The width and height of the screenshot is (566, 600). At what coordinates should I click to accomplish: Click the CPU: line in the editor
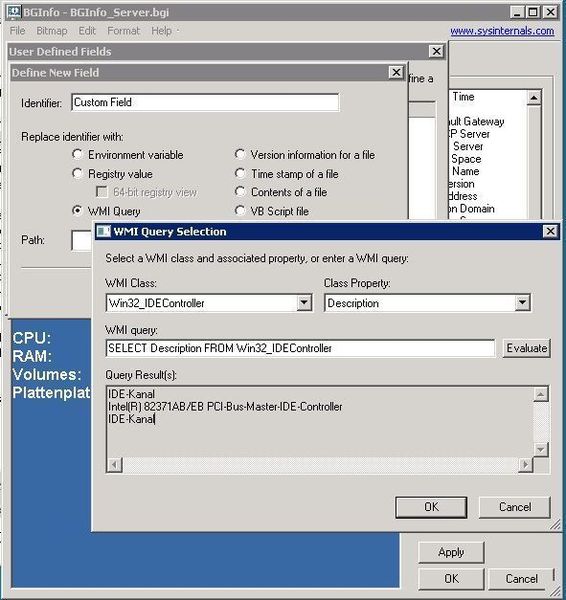(x=32, y=338)
